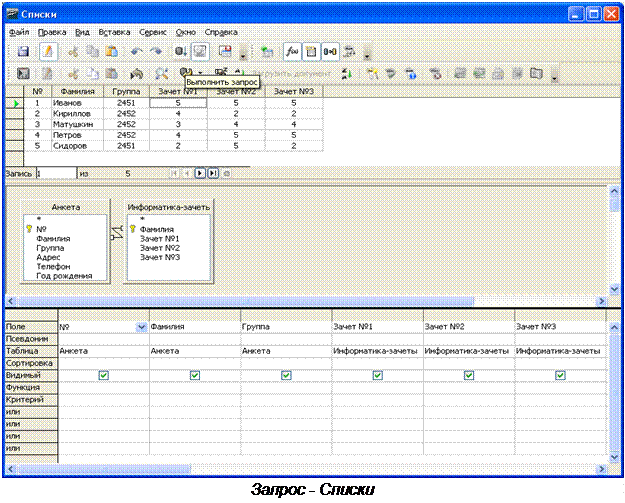Click the Undo arrow icon
625x503 pixels.
pos(135,51)
